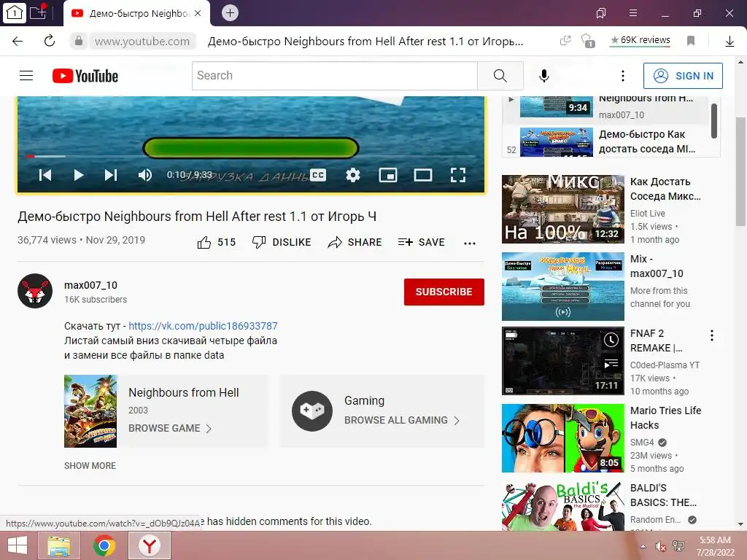The image size is (747, 560).
Task: Open Mix - max007_10 playlist
Action: pyautogui.click(x=562, y=286)
